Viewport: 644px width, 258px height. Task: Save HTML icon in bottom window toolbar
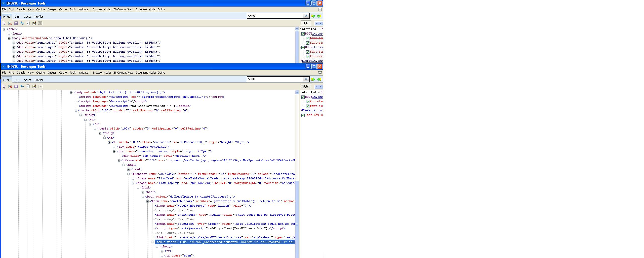[16, 86]
